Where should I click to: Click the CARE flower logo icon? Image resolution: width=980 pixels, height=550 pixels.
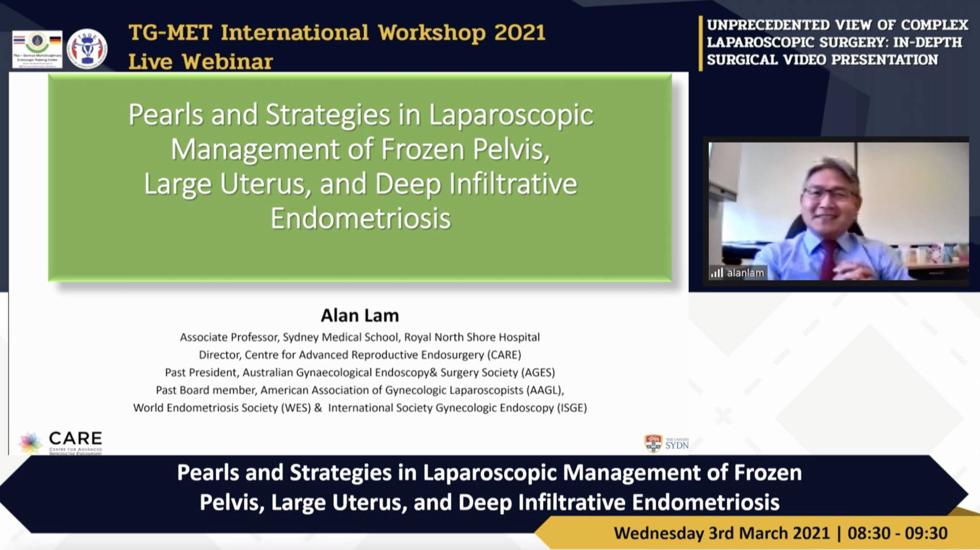[x=31, y=442]
